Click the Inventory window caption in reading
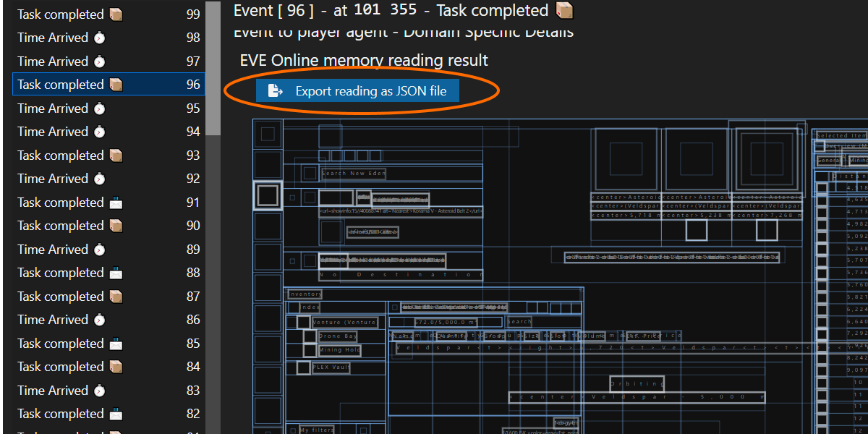The image size is (868, 434). (305, 294)
